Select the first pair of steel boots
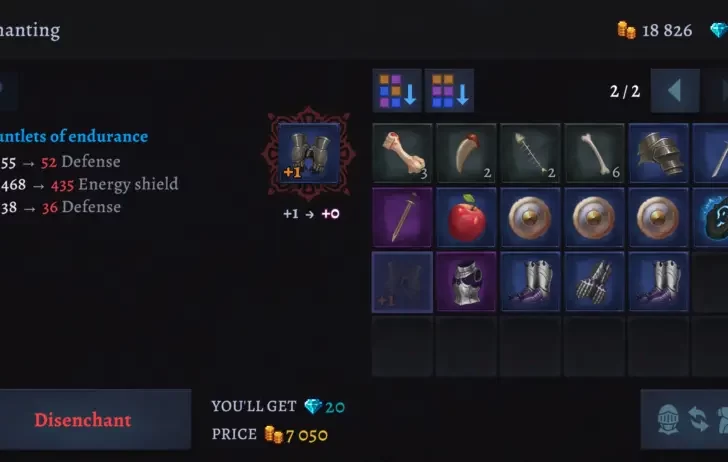Viewport: 728px width, 462px height. 530,282
